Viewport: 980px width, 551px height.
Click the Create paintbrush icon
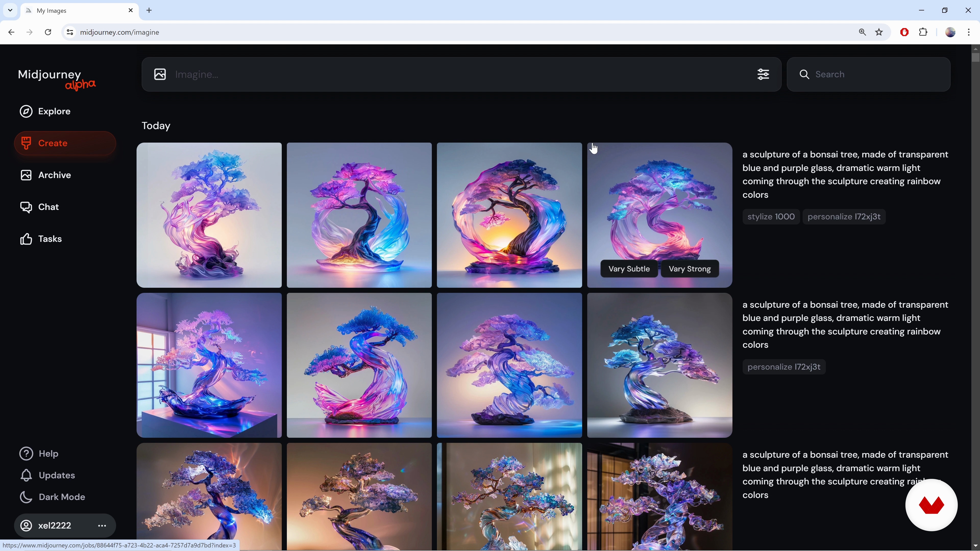pyautogui.click(x=26, y=143)
